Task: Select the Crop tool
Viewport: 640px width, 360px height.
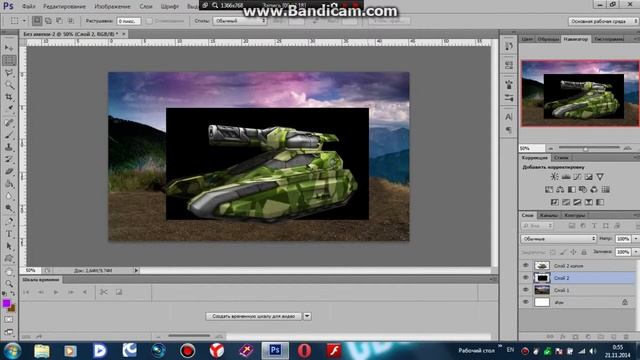Action: coord(9,97)
